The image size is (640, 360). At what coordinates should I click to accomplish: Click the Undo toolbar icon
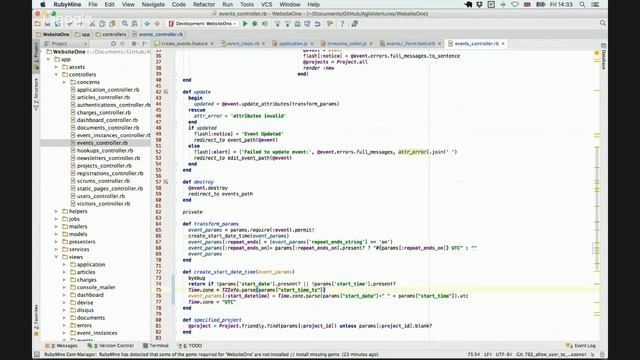point(70,24)
